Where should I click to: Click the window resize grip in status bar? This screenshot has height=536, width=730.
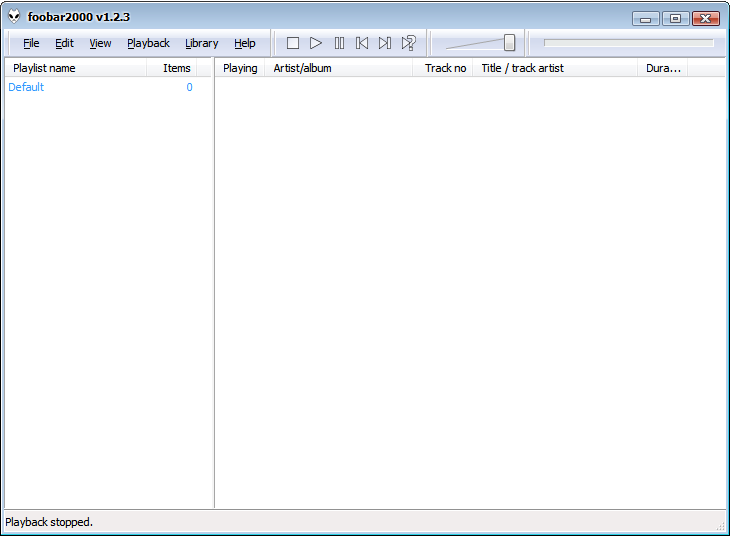pos(720,525)
